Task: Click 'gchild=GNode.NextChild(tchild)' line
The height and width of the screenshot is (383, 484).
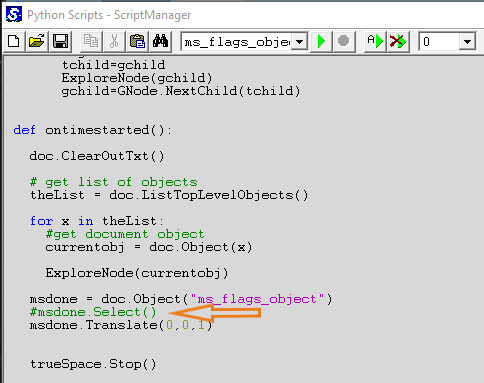Action: 181,91
